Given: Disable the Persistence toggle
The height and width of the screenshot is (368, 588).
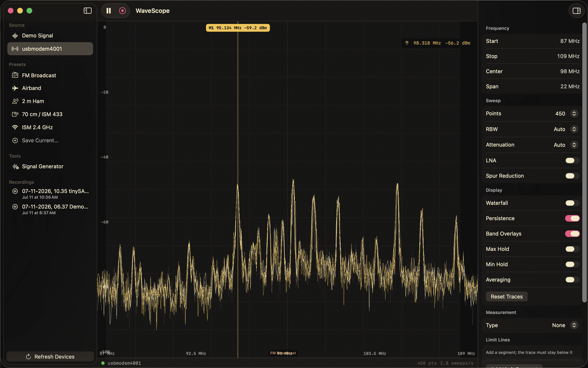Looking at the screenshot, I should (572, 218).
